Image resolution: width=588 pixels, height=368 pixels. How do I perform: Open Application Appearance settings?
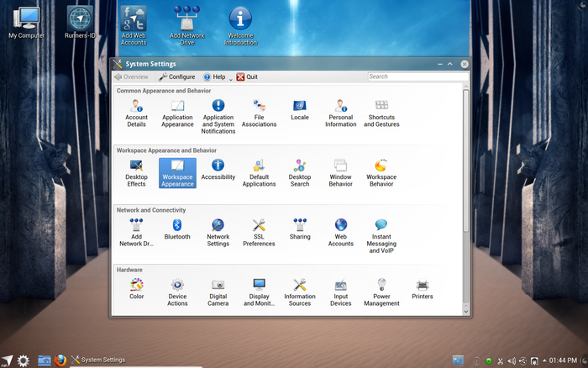[x=177, y=113]
